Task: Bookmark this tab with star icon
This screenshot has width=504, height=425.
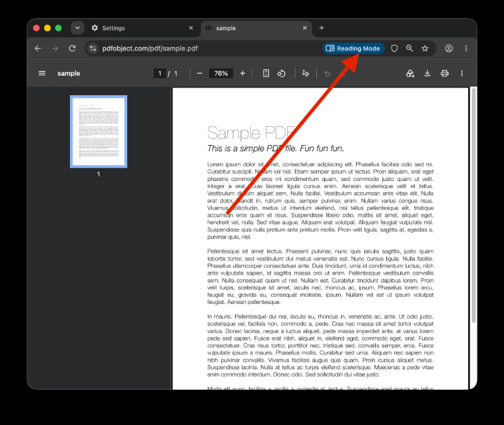Action: [425, 49]
